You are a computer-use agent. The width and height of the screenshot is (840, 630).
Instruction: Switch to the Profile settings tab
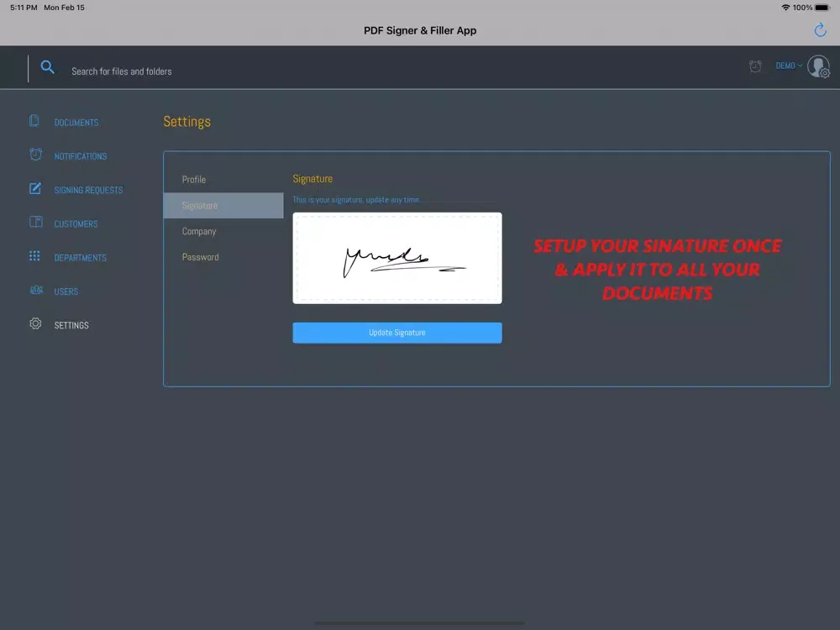coord(223,180)
